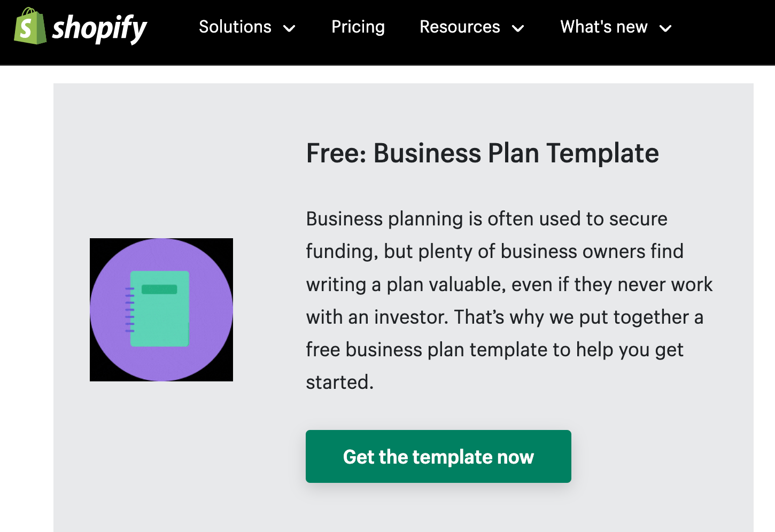Click the Free: Business Plan Template heading
The height and width of the screenshot is (532, 775).
coord(482,153)
